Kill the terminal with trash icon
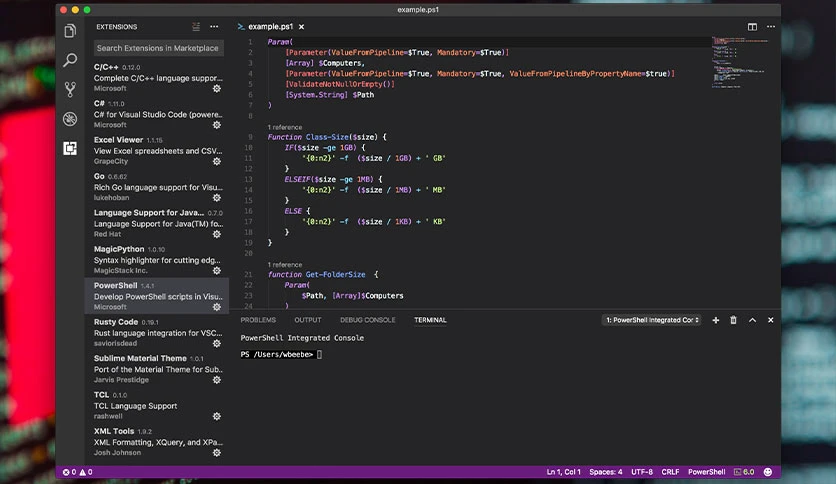The width and height of the screenshot is (836, 484). (x=733, y=320)
